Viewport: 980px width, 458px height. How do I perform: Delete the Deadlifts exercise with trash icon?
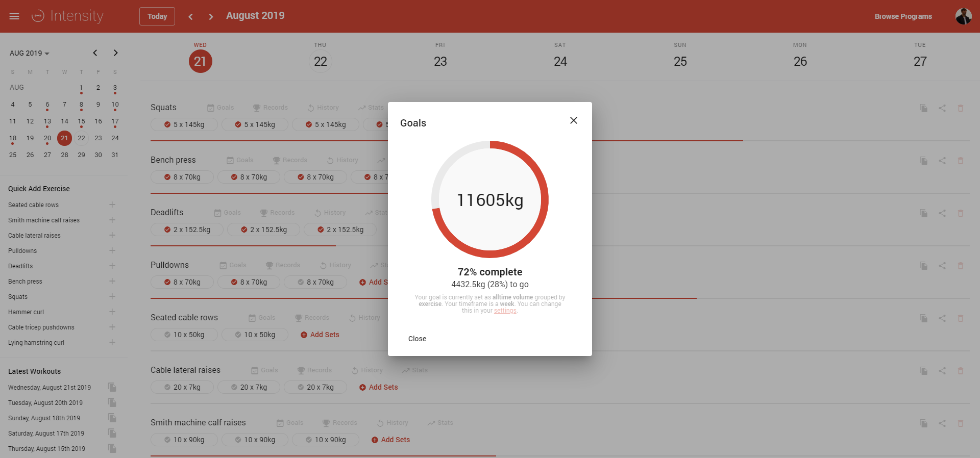[x=960, y=213]
